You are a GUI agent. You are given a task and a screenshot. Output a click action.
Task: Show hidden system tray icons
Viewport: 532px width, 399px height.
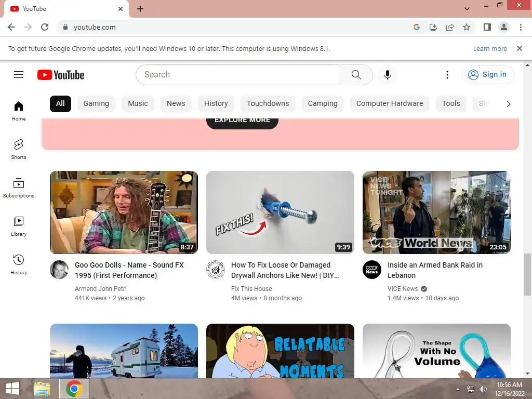pyautogui.click(x=458, y=389)
